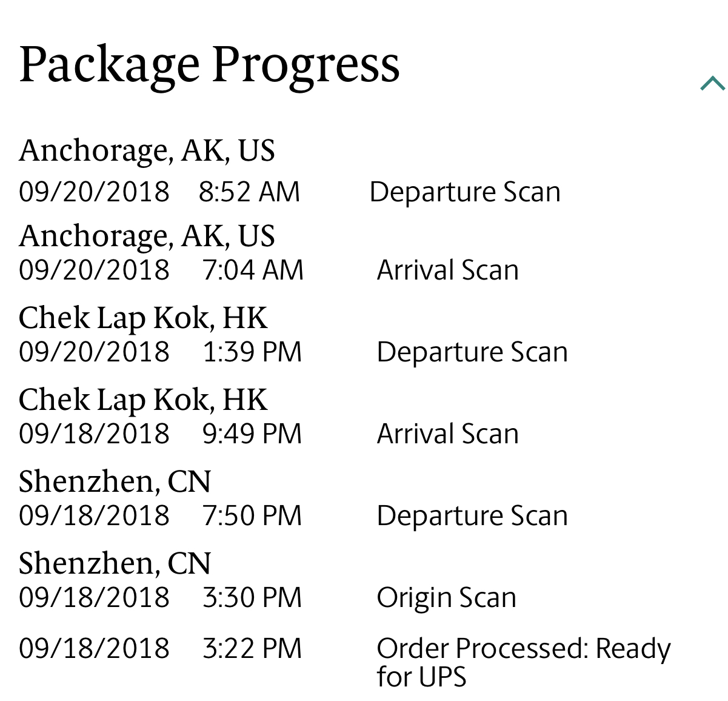Click the Package Progress heading
The width and height of the screenshot is (728, 701).
(x=209, y=64)
